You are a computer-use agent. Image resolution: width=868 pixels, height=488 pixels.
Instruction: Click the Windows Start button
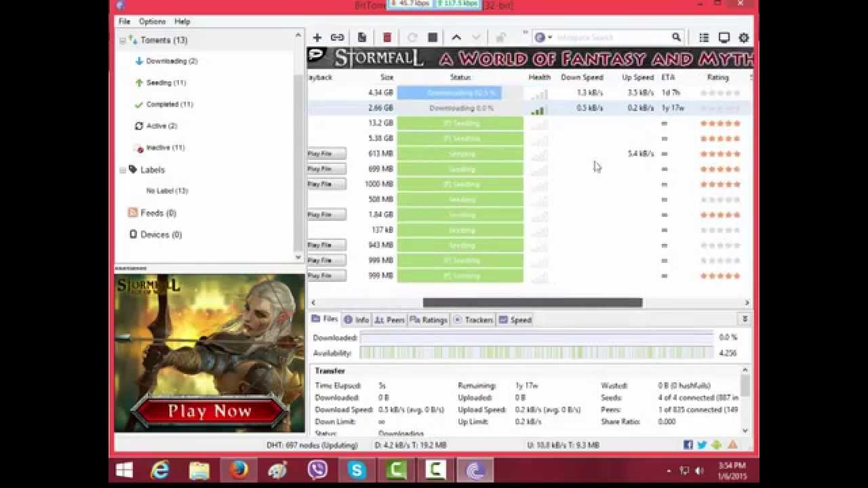(124, 470)
